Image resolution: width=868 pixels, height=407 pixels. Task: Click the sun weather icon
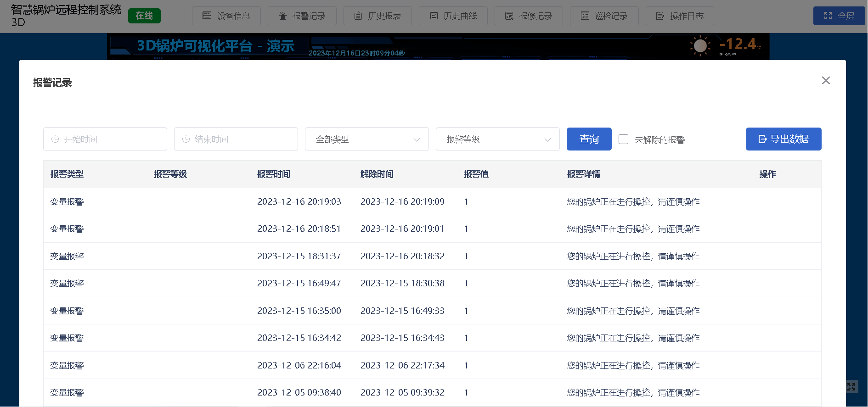coord(700,46)
